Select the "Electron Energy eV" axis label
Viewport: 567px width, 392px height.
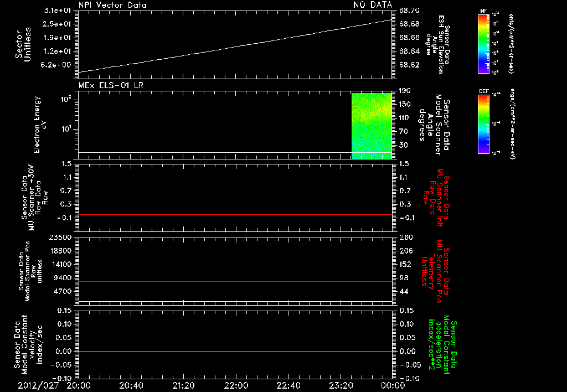pos(40,125)
